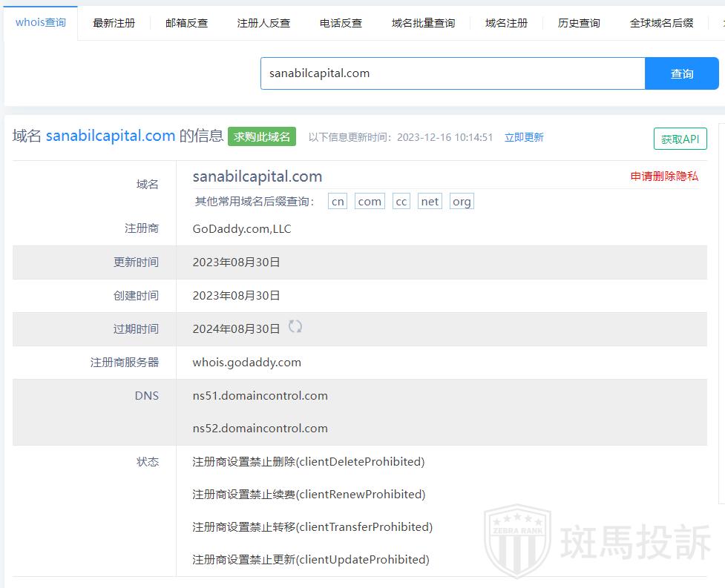Open the 邮箱反查 tab
Image resolution: width=725 pixels, height=588 pixels.
(x=186, y=23)
